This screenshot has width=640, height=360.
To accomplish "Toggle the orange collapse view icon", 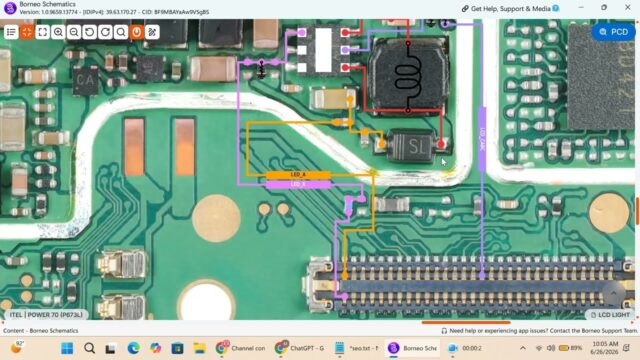I will pos(27,32).
